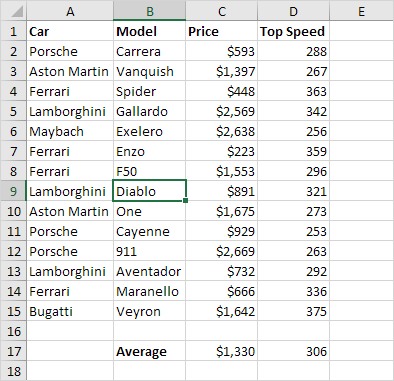Click the average price $1,330 cell

pos(222,351)
